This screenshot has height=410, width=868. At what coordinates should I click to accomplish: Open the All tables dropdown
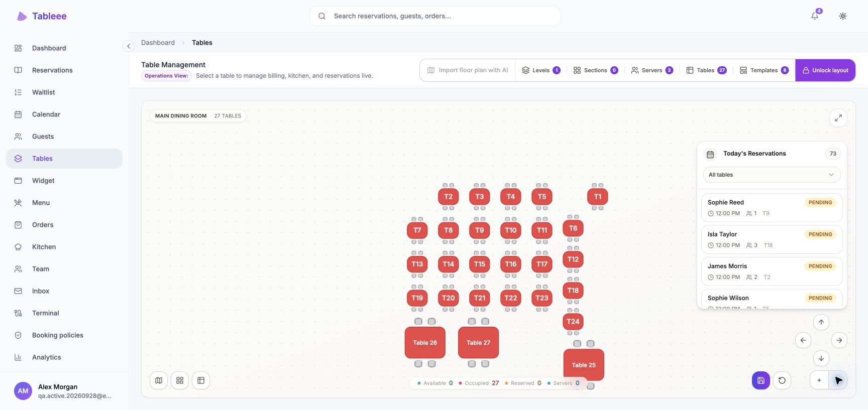coord(772,175)
